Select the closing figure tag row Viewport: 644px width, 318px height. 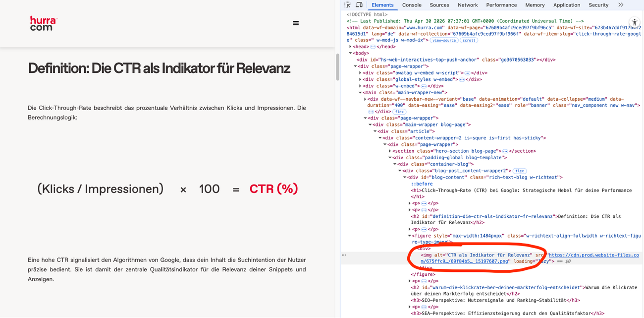pos(423,274)
